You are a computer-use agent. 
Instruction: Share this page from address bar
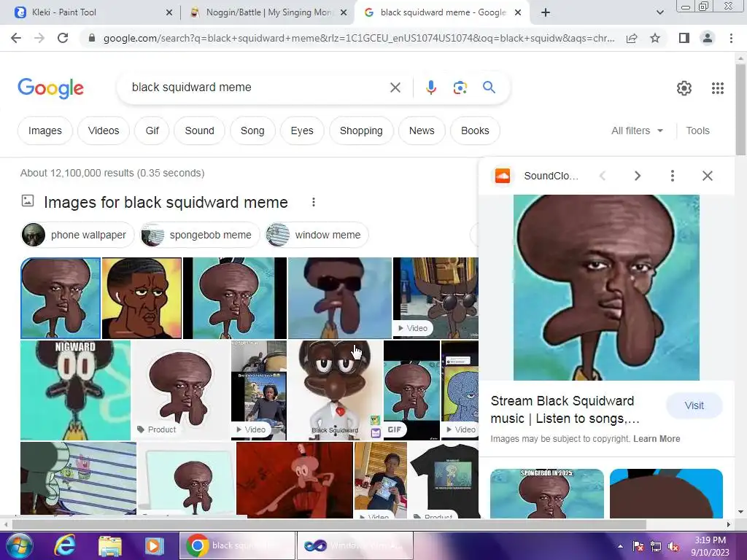tap(632, 38)
